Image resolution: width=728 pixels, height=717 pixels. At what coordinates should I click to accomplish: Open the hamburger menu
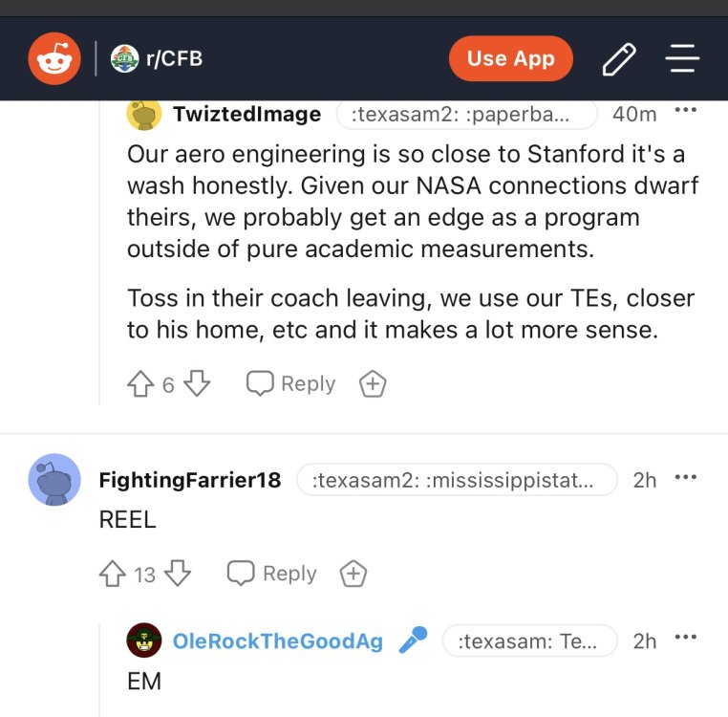[682, 59]
